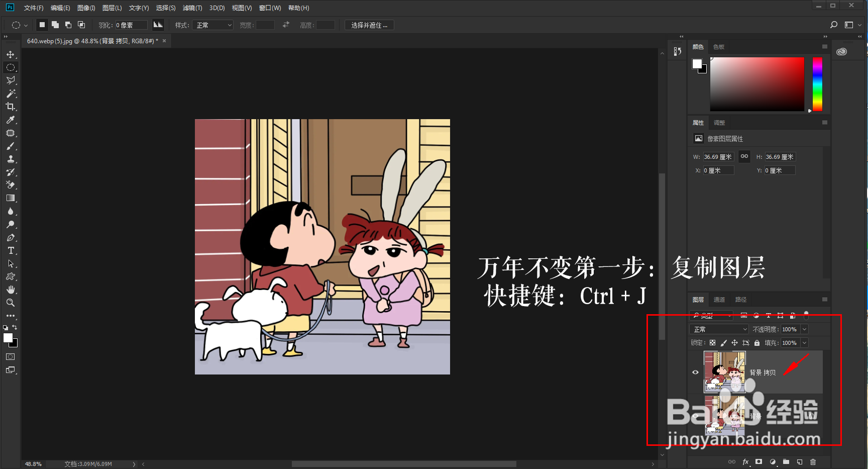This screenshot has height=469, width=868.
Task: Select the Path Selection tool
Action: tap(11, 263)
